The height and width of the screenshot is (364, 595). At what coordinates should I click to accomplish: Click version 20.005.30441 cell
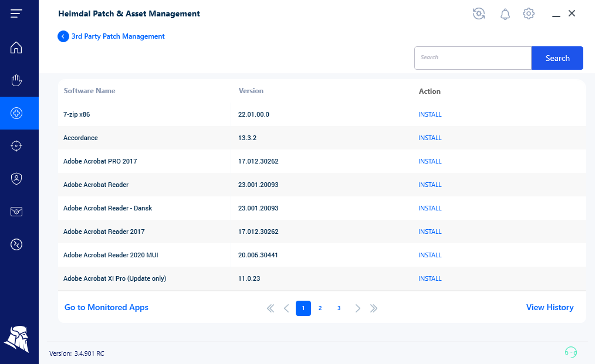tap(258, 255)
